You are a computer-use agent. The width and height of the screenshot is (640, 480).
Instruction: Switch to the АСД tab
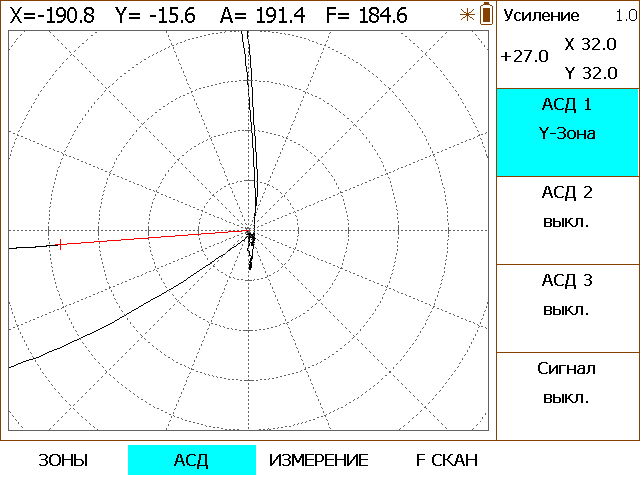click(192, 460)
